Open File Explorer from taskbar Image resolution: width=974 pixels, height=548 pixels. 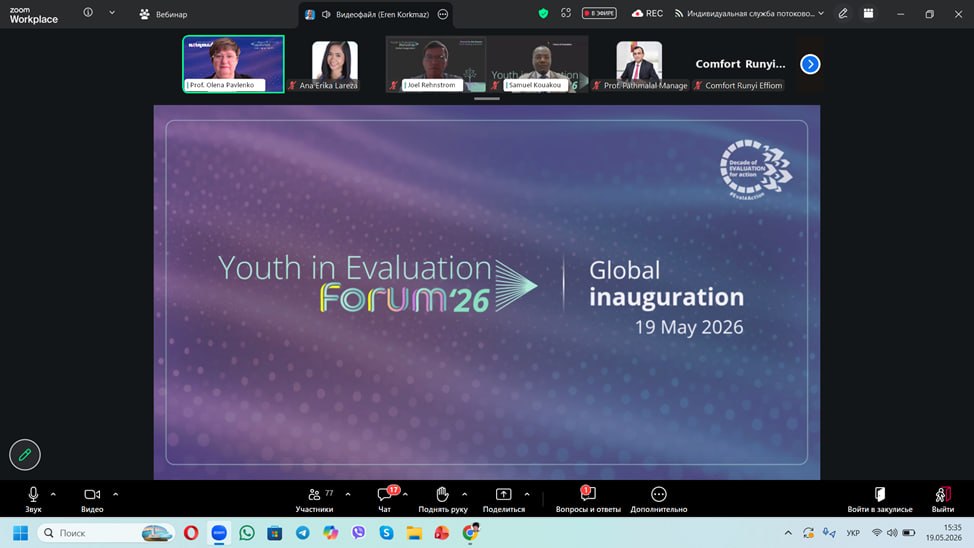(x=414, y=533)
